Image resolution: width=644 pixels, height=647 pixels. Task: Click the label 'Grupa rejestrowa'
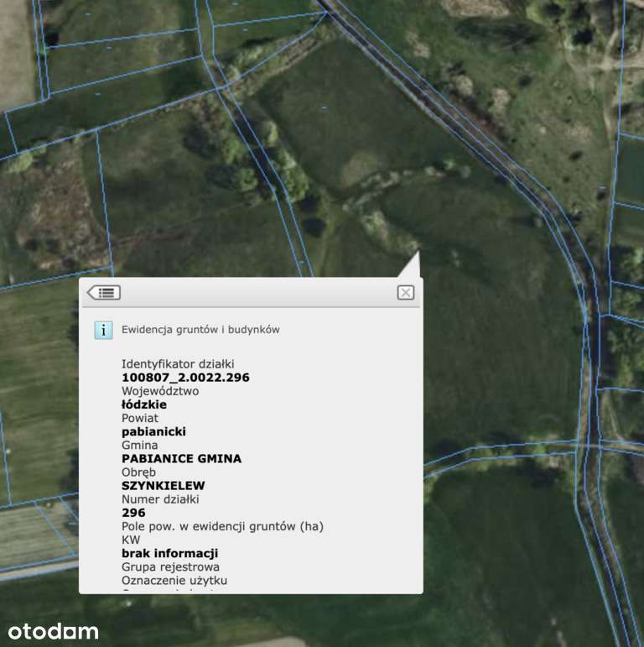point(170,567)
